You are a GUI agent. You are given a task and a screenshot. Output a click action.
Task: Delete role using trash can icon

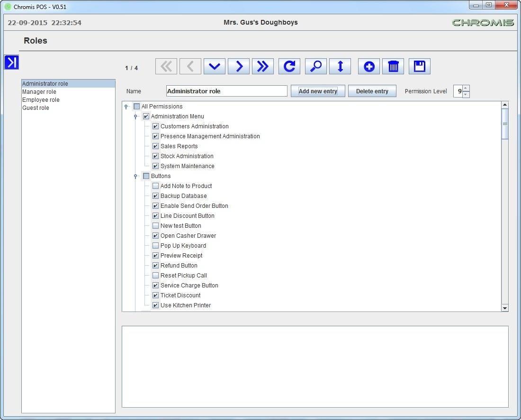(x=393, y=67)
